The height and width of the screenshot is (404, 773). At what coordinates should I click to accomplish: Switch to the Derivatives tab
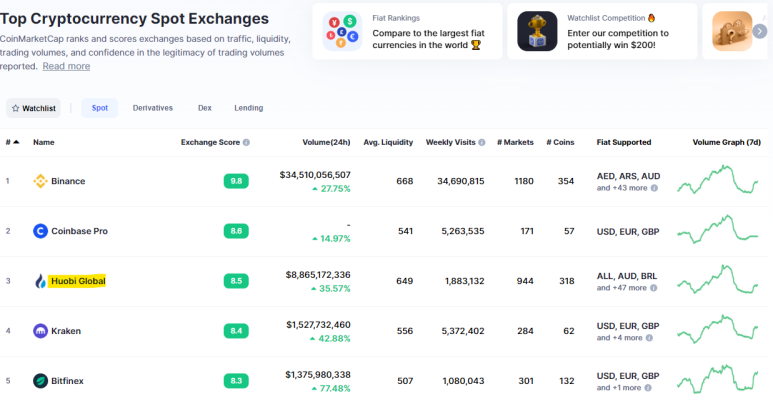152,108
